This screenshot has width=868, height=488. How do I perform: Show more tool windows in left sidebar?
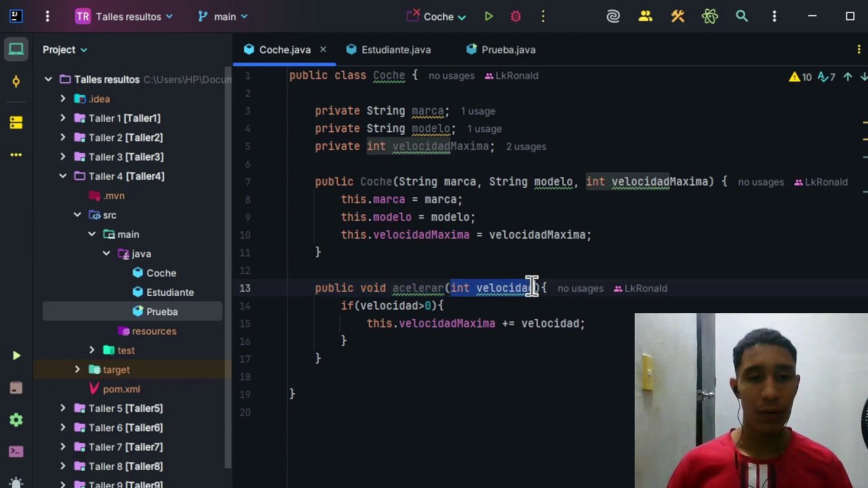(x=16, y=155)
